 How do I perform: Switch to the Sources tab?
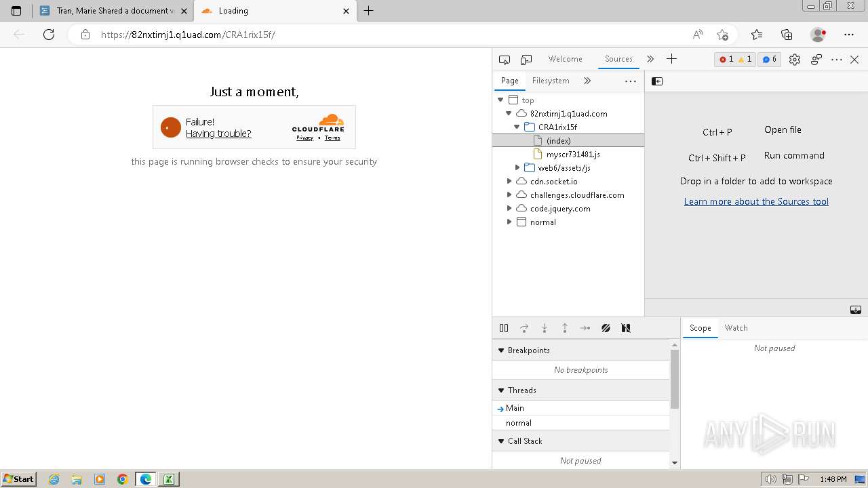point(618,59)
